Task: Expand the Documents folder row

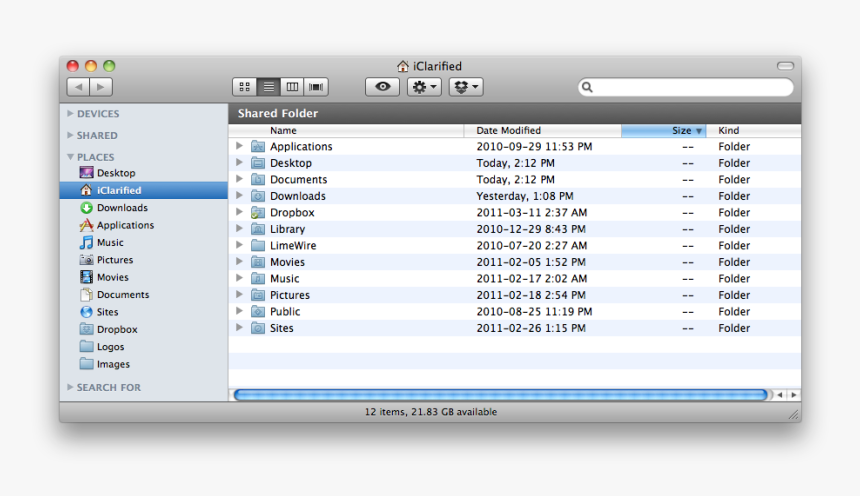Action: coord(239,179)
